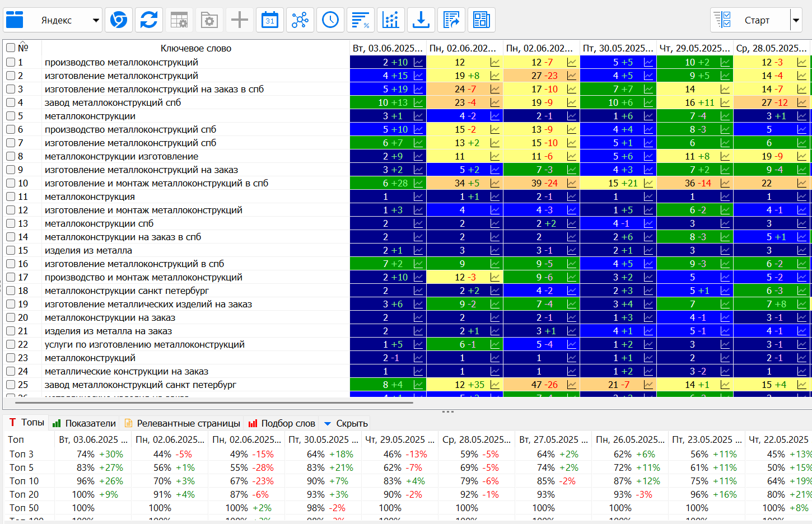Enable the checkbox for row 18
The width and height of the screenshot is (812, 524).
[11, 291]
